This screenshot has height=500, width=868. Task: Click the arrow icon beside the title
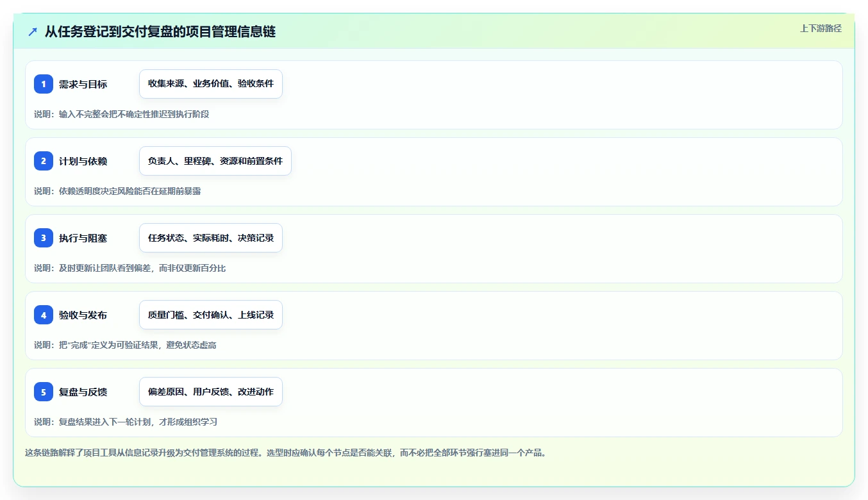(33, 31)
